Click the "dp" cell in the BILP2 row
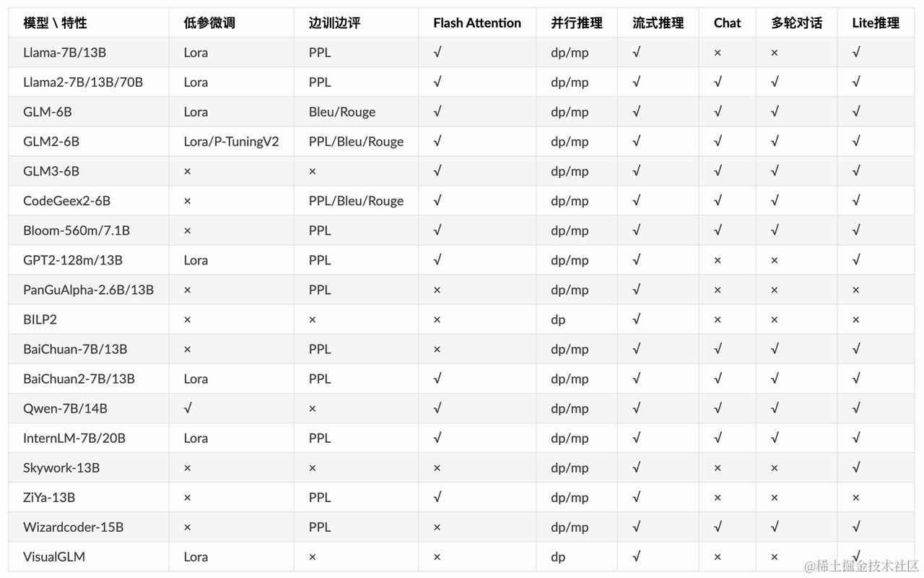Screen dimensions: 924x578 (558, 319)
